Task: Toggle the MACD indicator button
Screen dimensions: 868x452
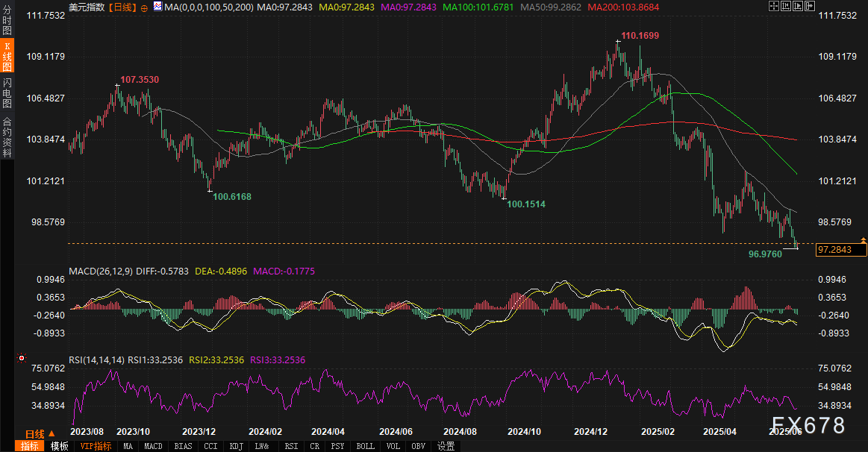Action: pos(153,446)
